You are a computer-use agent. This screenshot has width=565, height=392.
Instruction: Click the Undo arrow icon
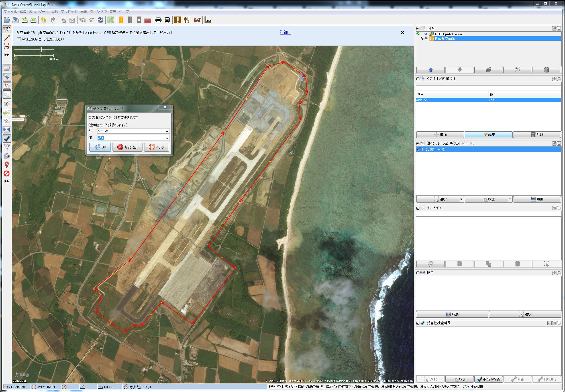coord(43,20)
